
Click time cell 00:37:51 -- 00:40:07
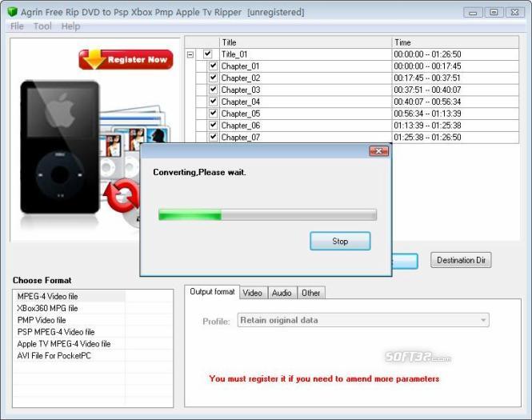427,90
